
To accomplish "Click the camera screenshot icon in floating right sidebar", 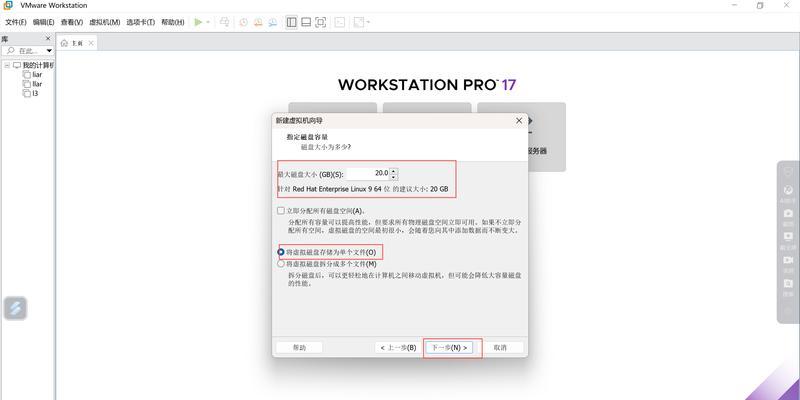I will point(788,213).
